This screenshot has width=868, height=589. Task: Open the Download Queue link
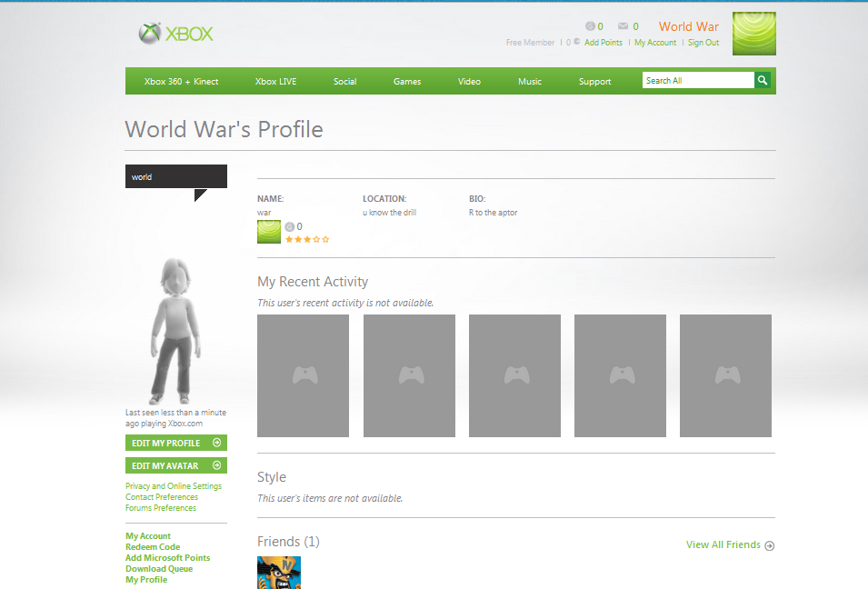point(159,569)
